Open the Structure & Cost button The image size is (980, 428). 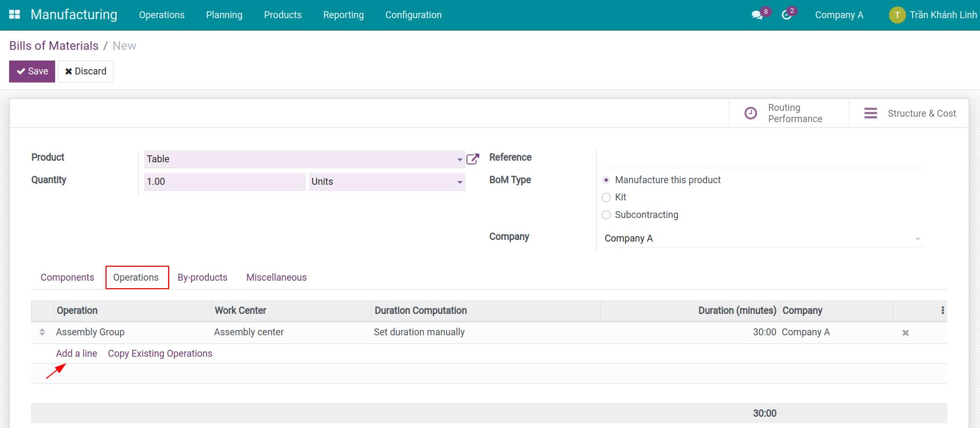tap(909, 113)
